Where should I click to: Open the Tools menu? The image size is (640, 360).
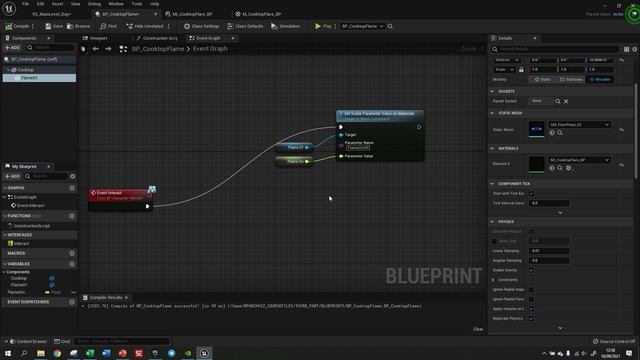pyautogui.click(x=137, y=4)
